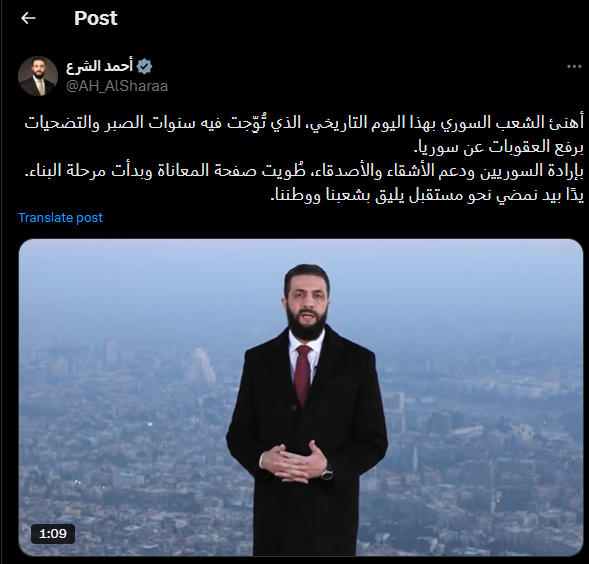Play the video of the man speaking

(x=301, y=398)
